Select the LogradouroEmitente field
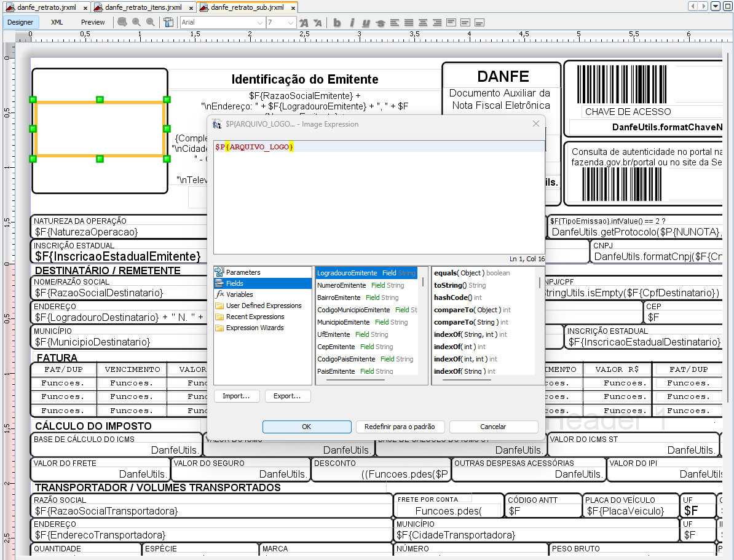 pyautogui.click(x=366, y=273)
